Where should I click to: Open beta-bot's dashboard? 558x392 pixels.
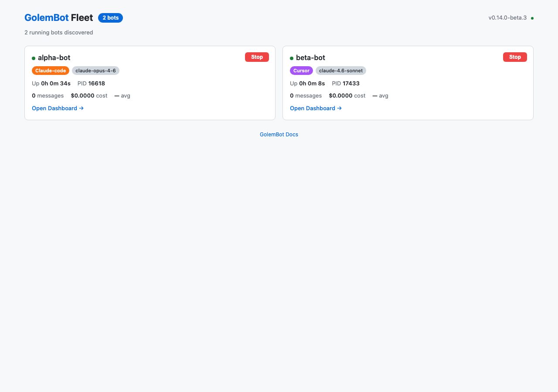tap(312, 108)
